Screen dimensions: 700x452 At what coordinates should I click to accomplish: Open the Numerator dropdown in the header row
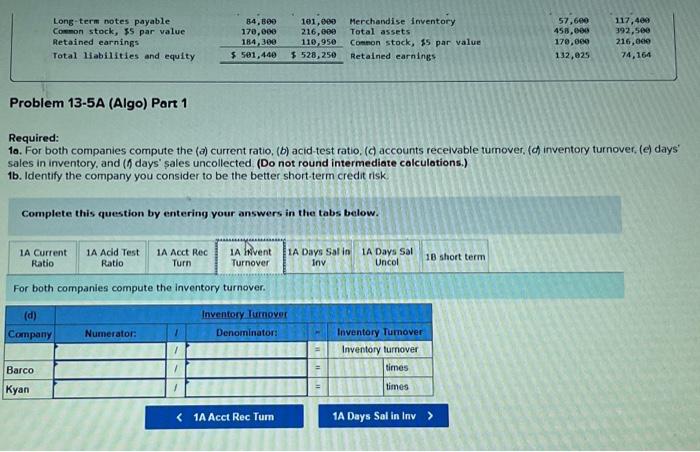pyautogui.click(x=110, y=350)
